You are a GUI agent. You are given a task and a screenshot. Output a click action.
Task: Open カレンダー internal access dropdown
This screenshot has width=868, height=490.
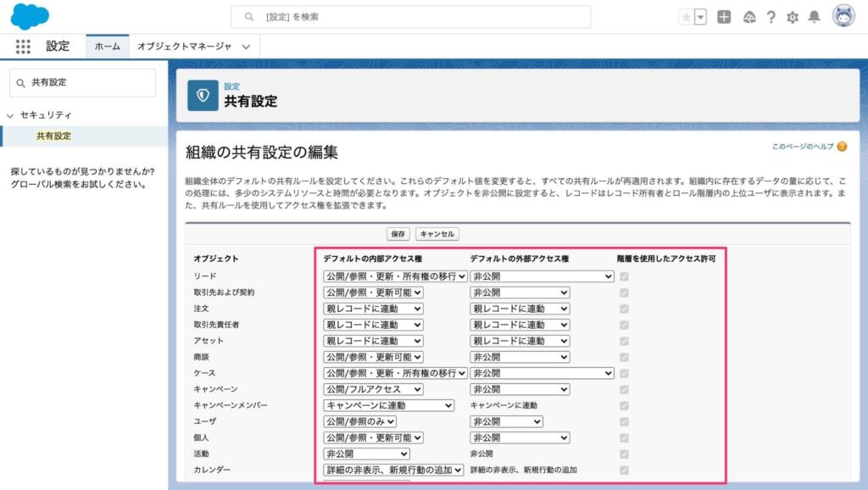click(393, 470)
